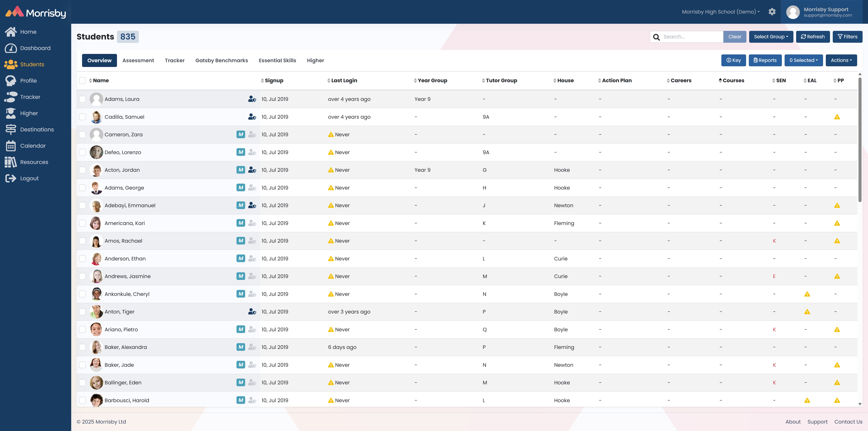The width and height of the screenshot is (868, 431).
Task: Click the Calendar icon in sidebar
Action: [11, 146]
